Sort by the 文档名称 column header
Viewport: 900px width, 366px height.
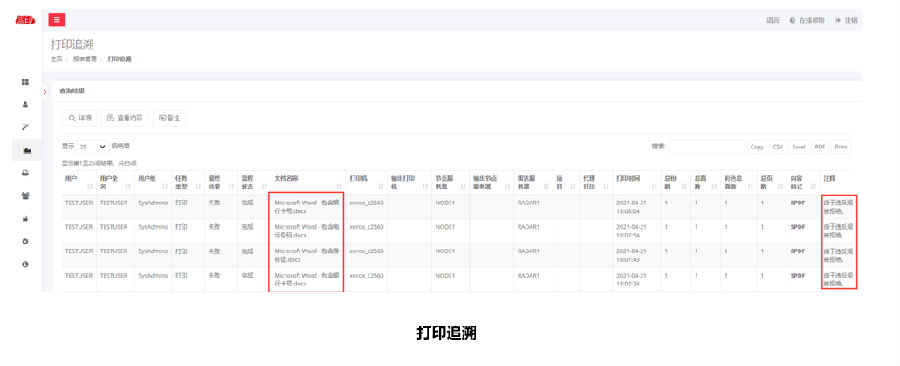pyautogui.click(x=308, y=182)
